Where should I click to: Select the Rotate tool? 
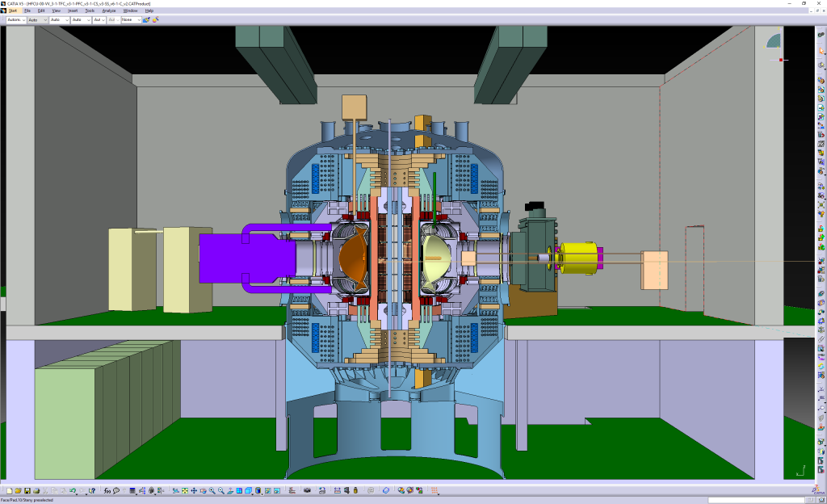(x=203, y=489)
